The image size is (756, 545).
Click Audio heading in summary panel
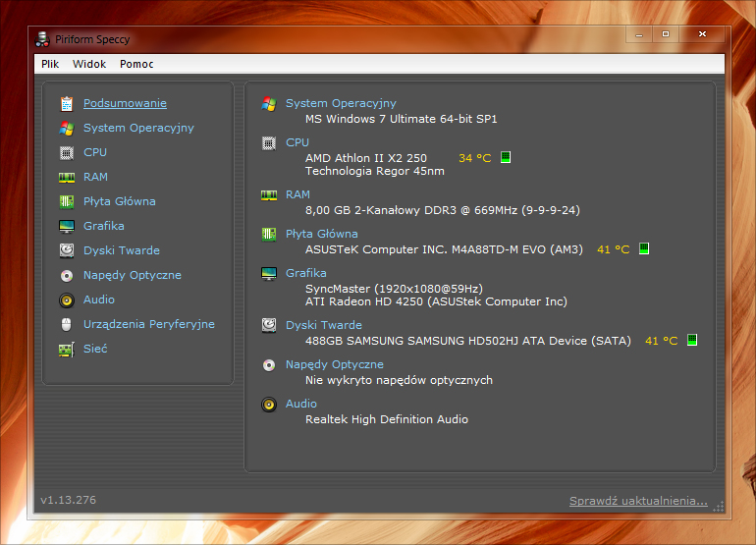point(300,404)
